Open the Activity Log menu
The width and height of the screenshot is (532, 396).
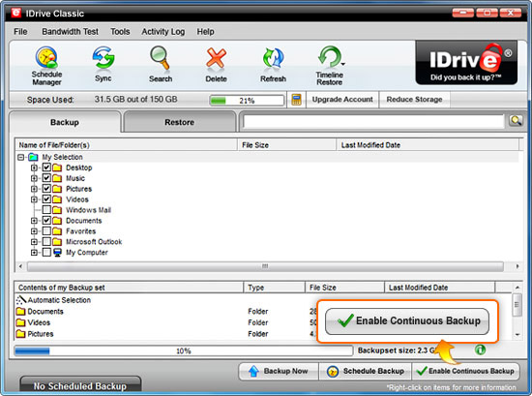coord(163,32)
